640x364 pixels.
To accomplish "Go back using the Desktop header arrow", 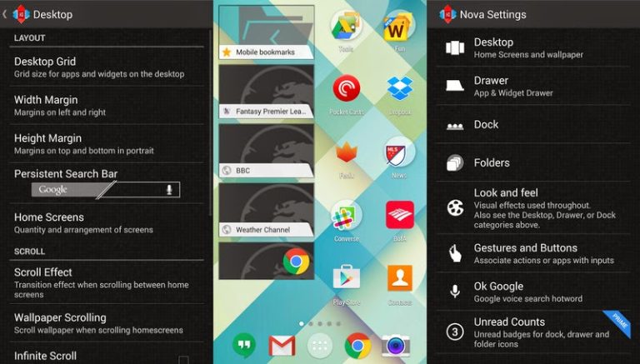I will [4, 14].
